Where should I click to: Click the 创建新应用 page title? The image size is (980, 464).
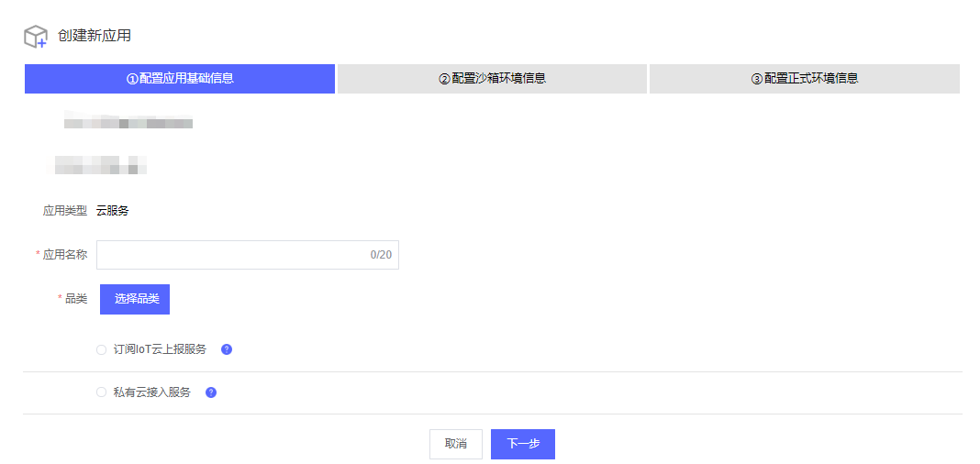click(95, 36)
